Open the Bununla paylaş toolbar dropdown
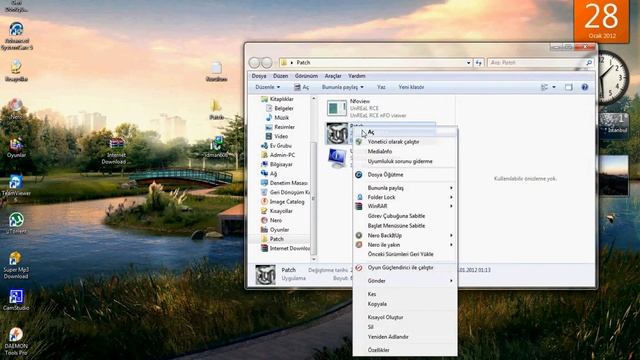640x360 pixels. [342, 87]
